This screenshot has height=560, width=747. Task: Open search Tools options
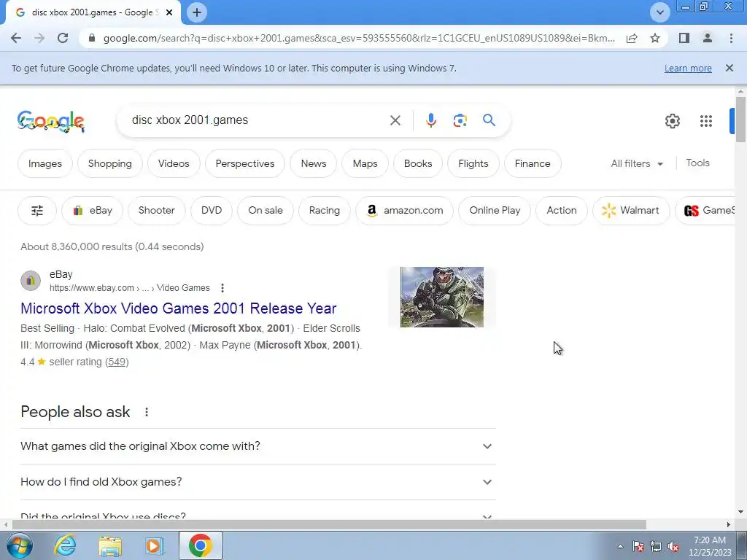(697, 163)
